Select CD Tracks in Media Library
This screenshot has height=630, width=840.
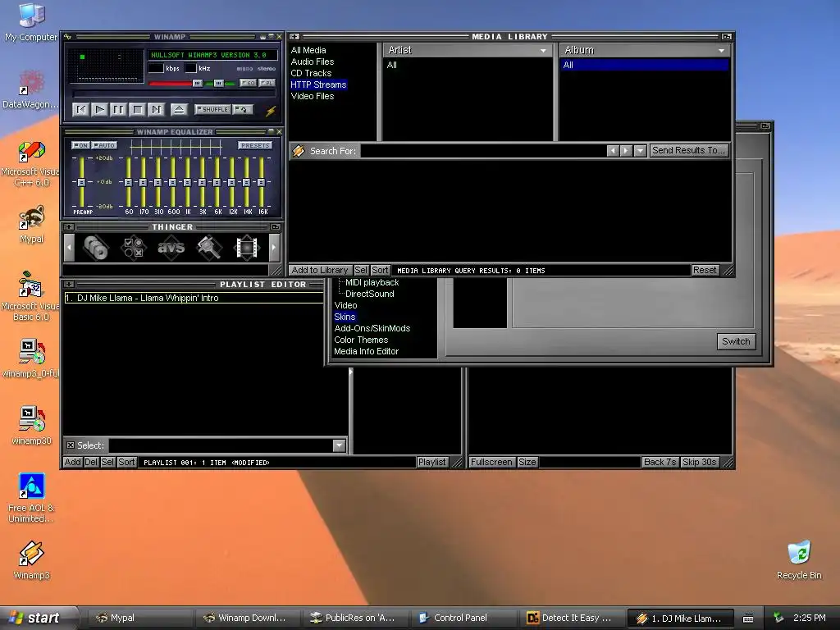coord(311,73)
